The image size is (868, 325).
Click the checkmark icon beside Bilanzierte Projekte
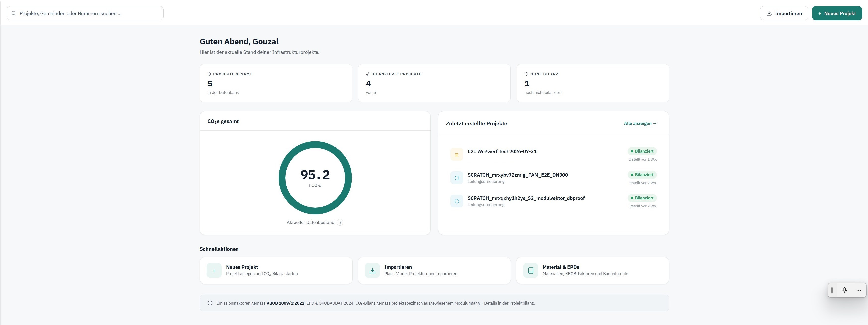click(368, 74)
